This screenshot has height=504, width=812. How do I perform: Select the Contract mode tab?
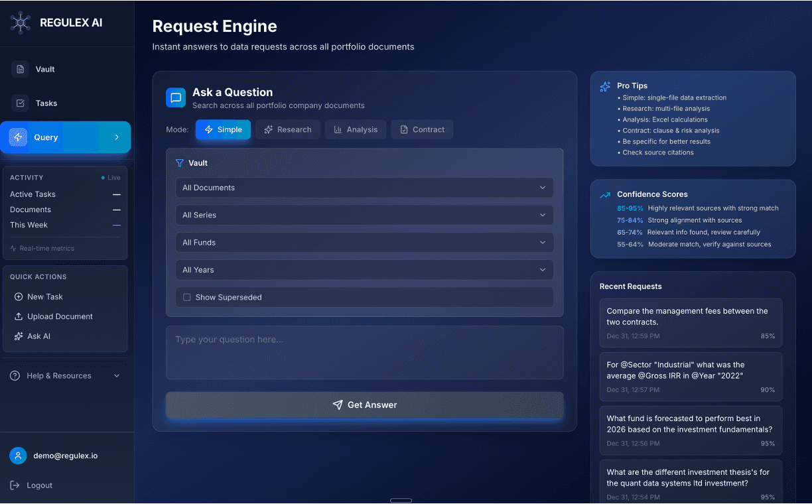click(422, 129)
